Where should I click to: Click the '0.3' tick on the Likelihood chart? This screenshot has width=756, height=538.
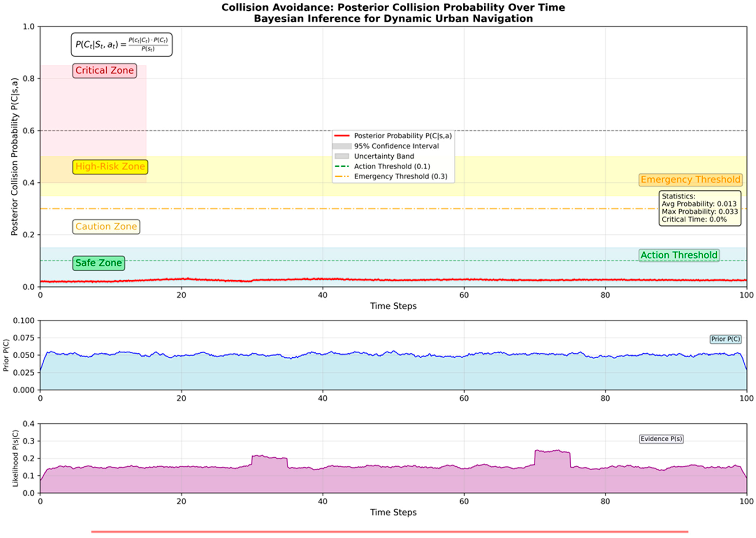tap(29, 441)
